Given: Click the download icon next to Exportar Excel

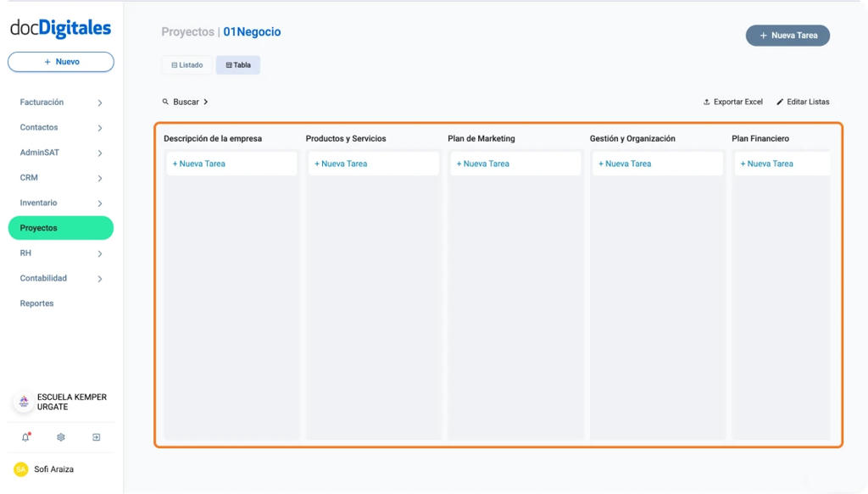Looking at the screenshot, I should pos(705,101).
